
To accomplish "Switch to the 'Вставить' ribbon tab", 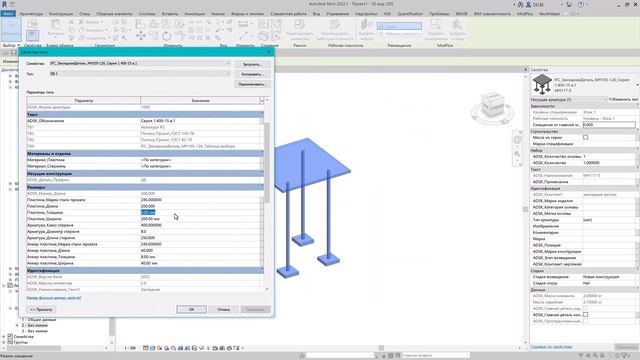I will pyautogui.click(x=170, y=14).
